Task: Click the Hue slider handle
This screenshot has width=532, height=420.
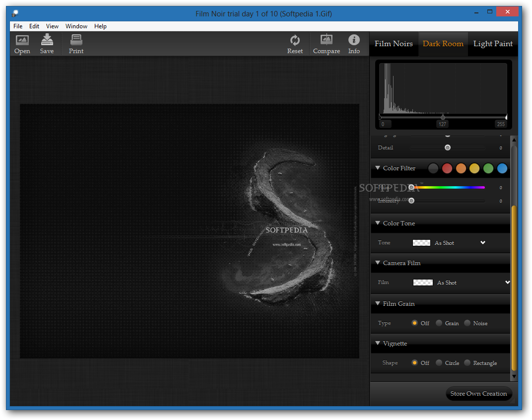Action: pyautogui.click(x=411, y=187)
